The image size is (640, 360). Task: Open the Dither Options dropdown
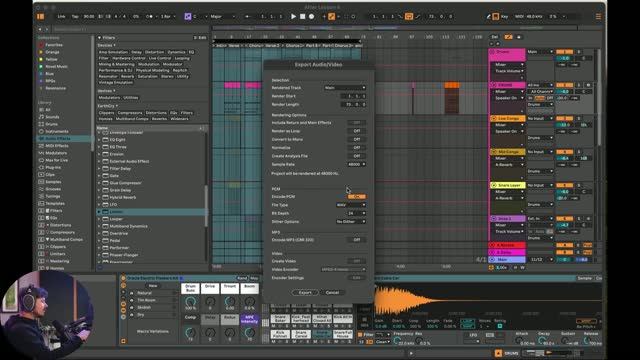click(351, 222)
